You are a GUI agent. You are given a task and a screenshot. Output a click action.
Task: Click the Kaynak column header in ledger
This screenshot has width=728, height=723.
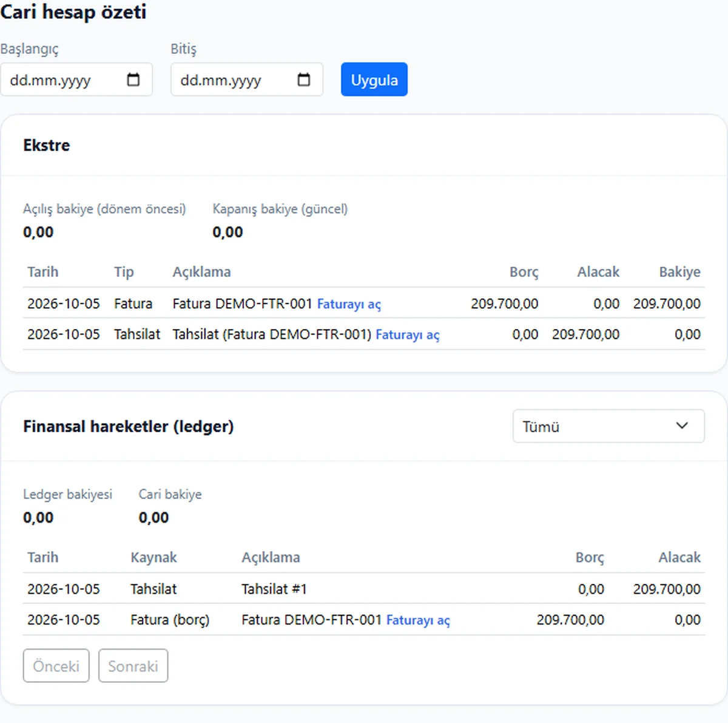153,557
